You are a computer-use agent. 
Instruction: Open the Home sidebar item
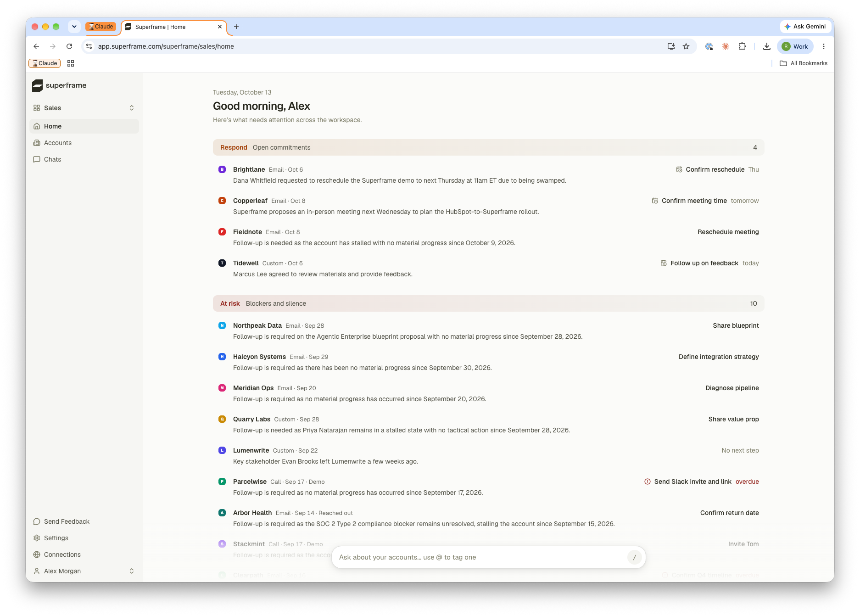click(84, 126)
